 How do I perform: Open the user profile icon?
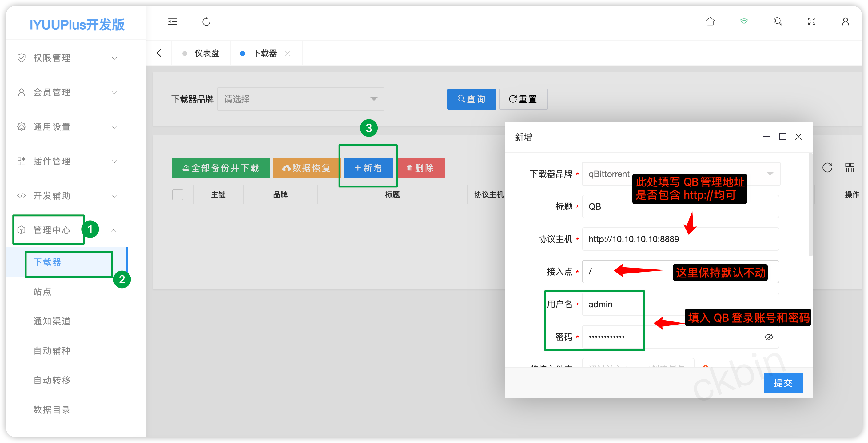pyautogui.click(x=845, y=22)
